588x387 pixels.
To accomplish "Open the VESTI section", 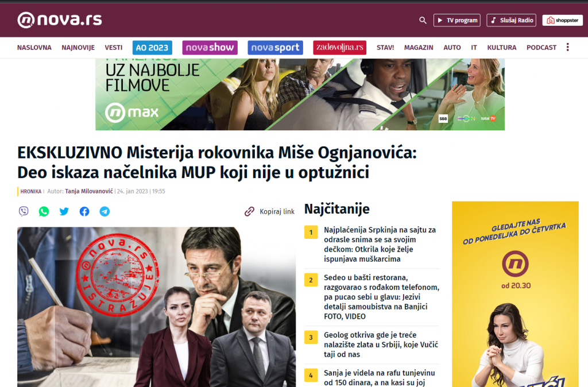I will (x=114, y=47).
